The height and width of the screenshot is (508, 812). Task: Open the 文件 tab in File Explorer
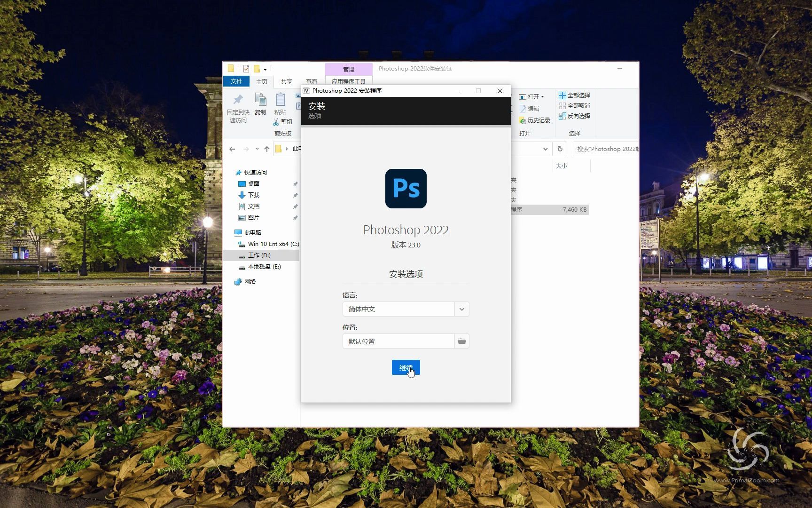pyautogui.click(x=236, y=81)
